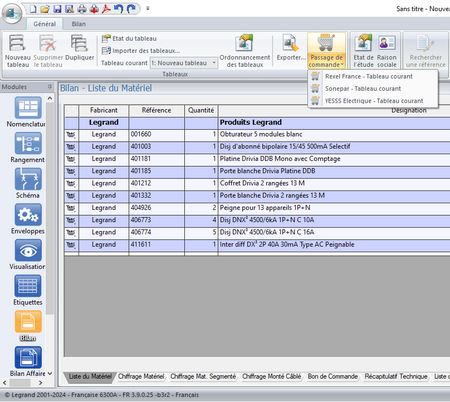The image size is (450, 402).
Task: Click 'Coffret Drivia 2 rangées 13 M' cell
Action: [x=334, y=183]
